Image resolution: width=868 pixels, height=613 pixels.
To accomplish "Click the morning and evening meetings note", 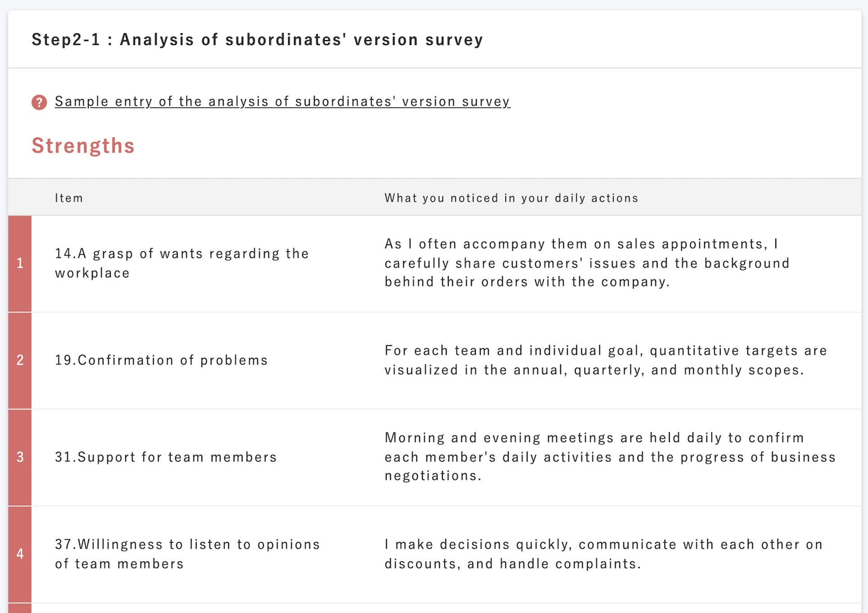I will click(610, 456).
